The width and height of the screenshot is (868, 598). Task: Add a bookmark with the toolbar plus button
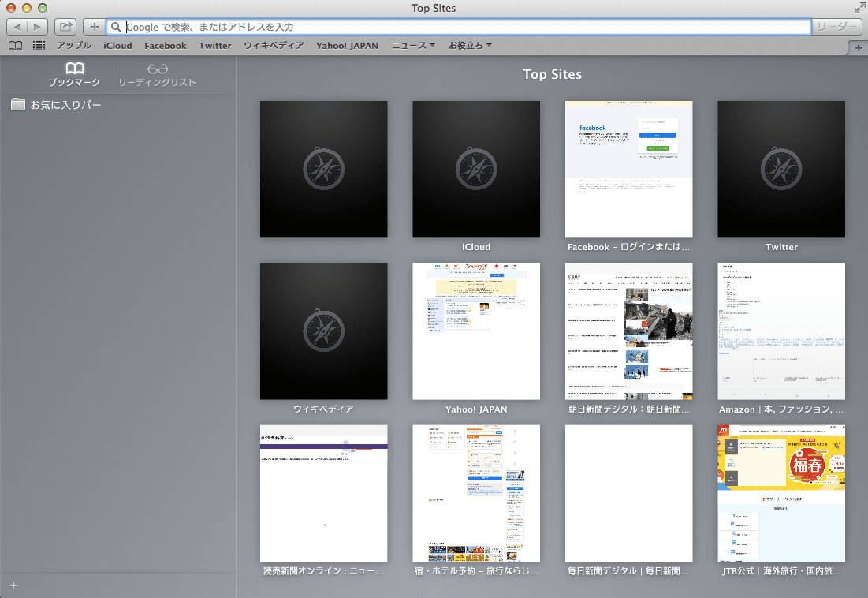[94, 27]
